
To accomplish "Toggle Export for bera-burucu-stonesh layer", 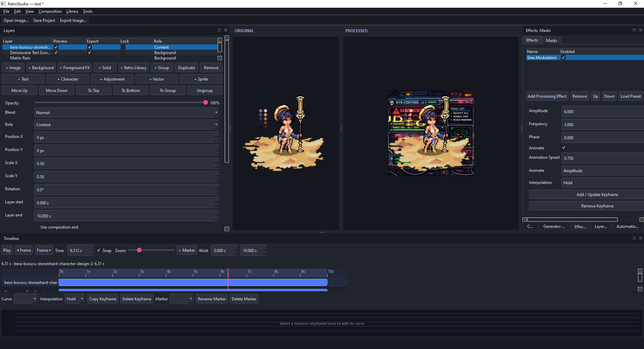I will click(x=90, y=47).
